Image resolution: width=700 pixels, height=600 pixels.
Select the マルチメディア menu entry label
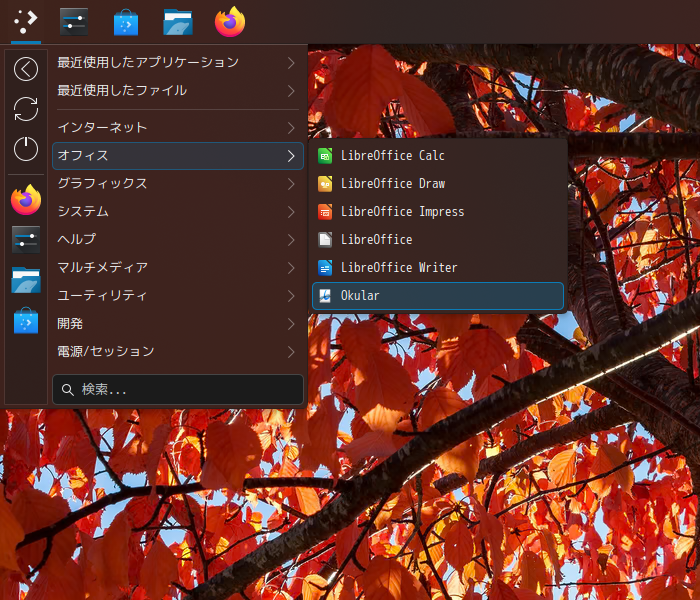tap(103, 267)
